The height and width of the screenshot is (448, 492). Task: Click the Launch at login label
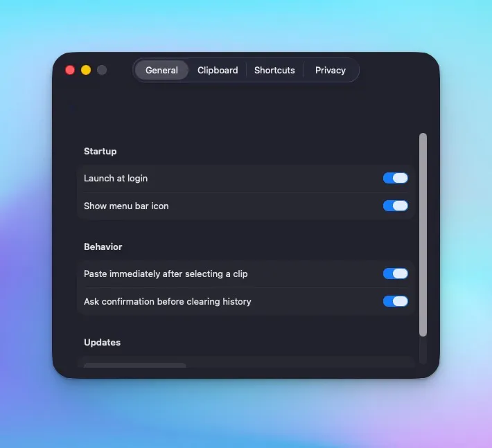coord(116,179)
